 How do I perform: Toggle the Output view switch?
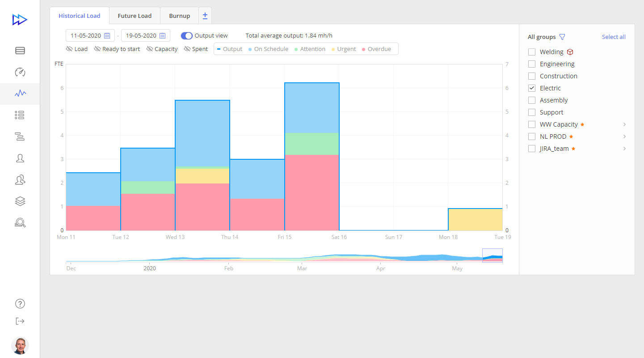(x=186, y=36)
